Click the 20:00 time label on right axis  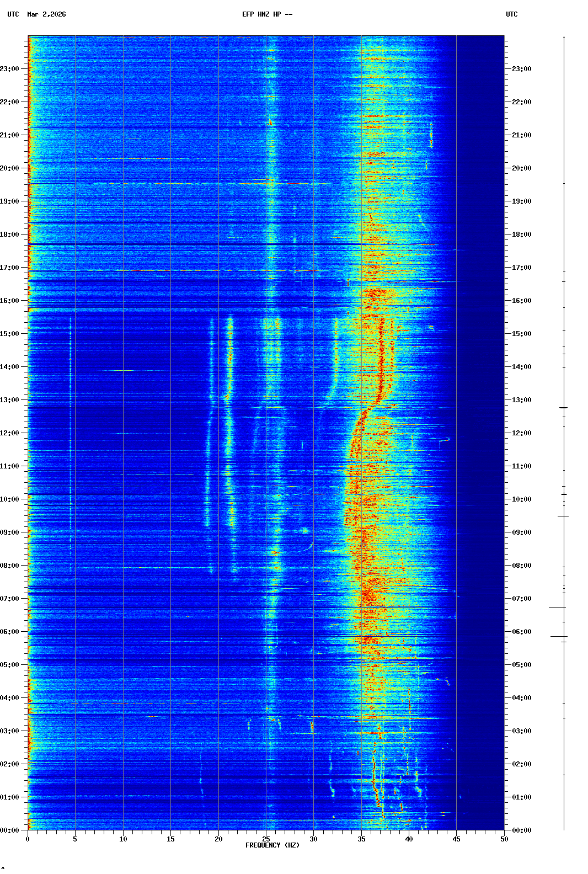point(521,168)
